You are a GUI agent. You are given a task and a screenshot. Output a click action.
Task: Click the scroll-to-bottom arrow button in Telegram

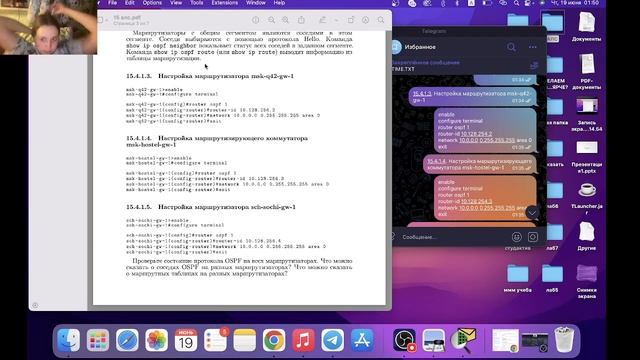point(532,212)
